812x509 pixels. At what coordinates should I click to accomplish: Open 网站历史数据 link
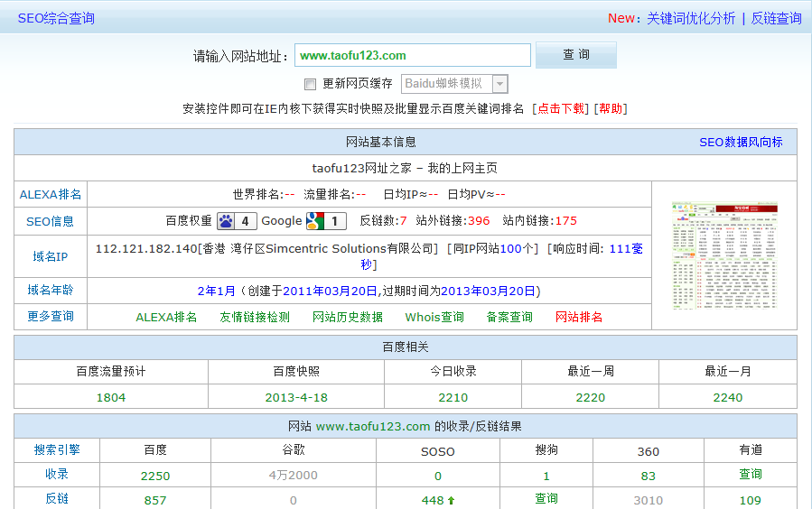coord(348,317)
